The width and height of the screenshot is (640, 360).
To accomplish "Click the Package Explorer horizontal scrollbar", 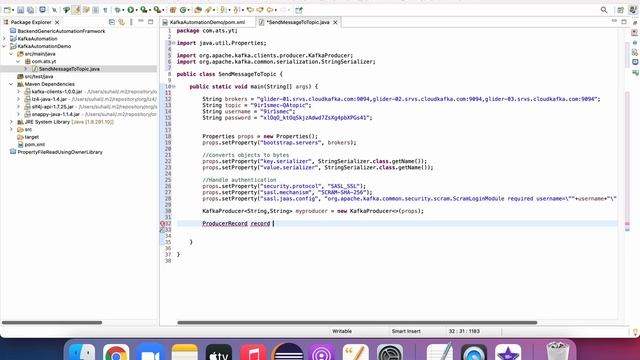I will tap(52, 322).
